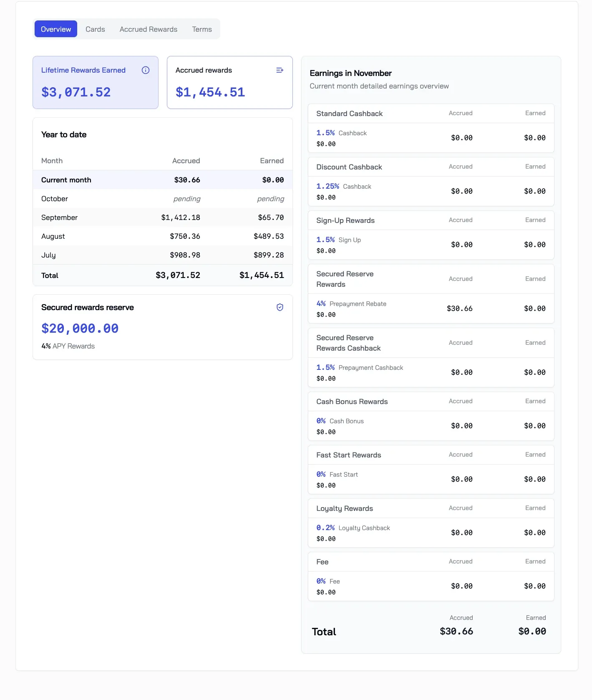Click the shield icon on Secured rewards reserve
The image size is (592, 700).
pyautogui.click(x=280, y=307)
